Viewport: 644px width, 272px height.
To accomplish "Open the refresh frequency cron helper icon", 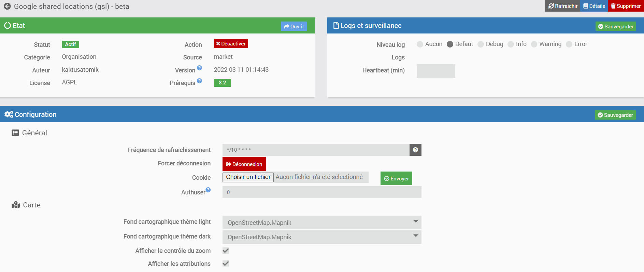I will [x=415, y=150].
